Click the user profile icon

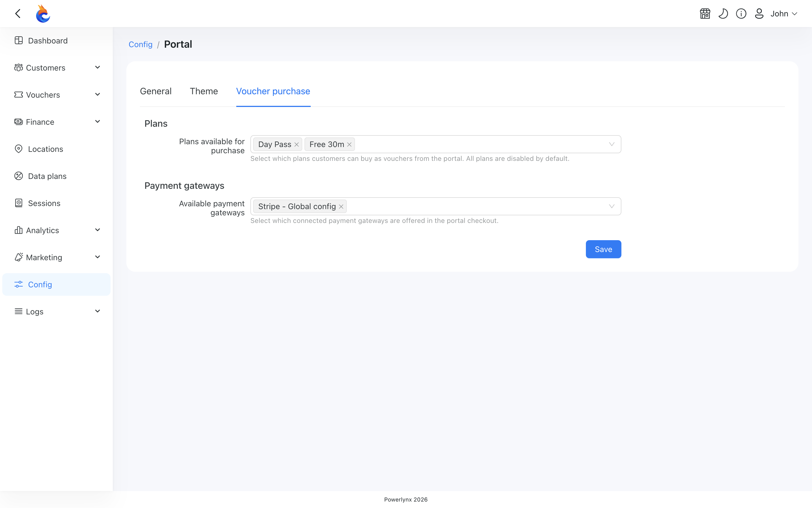coord(759,14)
